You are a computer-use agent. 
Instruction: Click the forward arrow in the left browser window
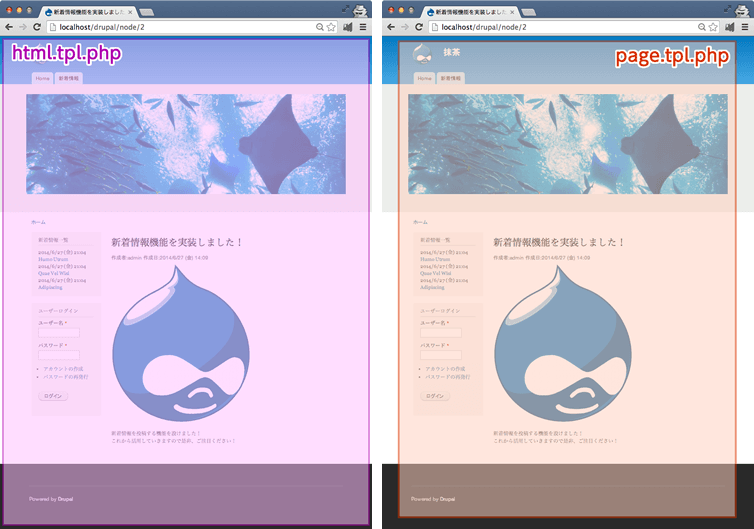tap(23, 27)
